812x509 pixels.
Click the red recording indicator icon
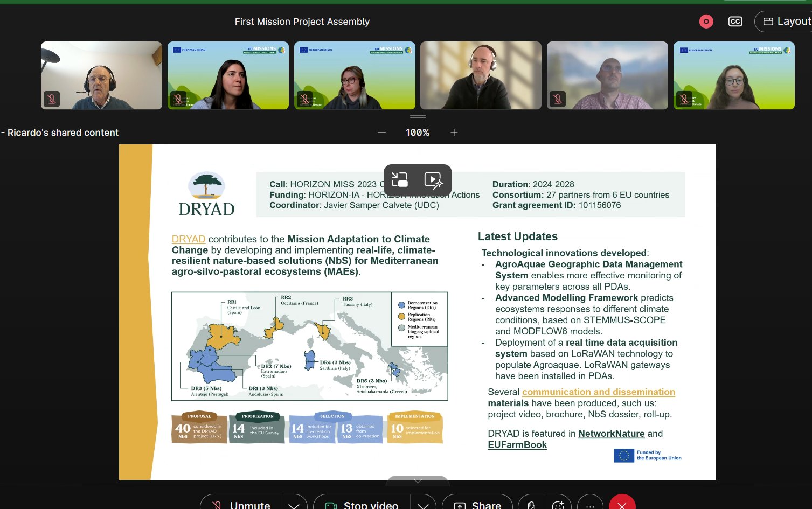[706, 22]
